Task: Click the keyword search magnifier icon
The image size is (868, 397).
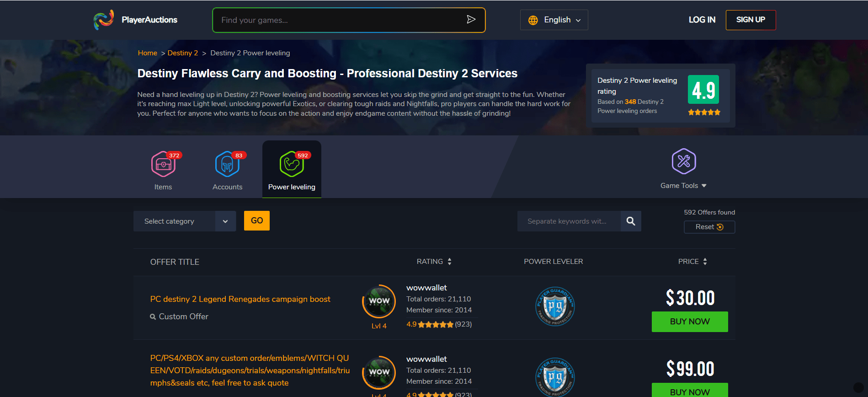Action: 631,221
